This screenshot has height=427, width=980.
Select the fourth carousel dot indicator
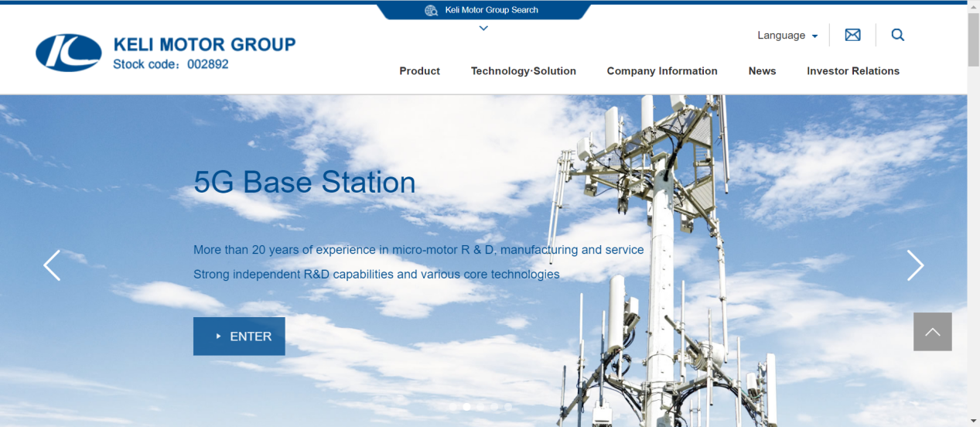tap(494, 406)
